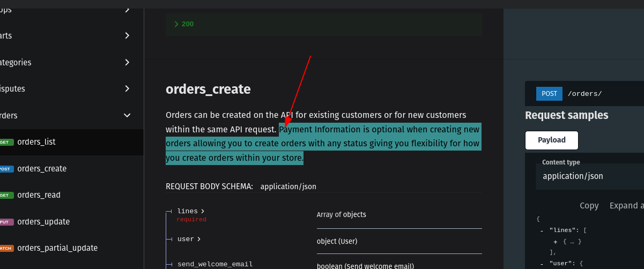
Task: Click the PATCH badge beside orders_partial_update
Action: (x=5, y=248)
